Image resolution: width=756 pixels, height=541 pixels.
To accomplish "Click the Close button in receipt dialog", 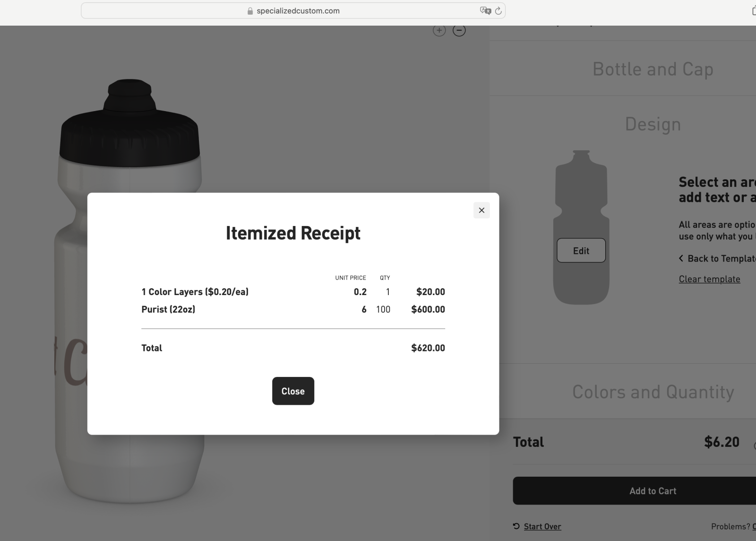I will click(x=293, y=391).
